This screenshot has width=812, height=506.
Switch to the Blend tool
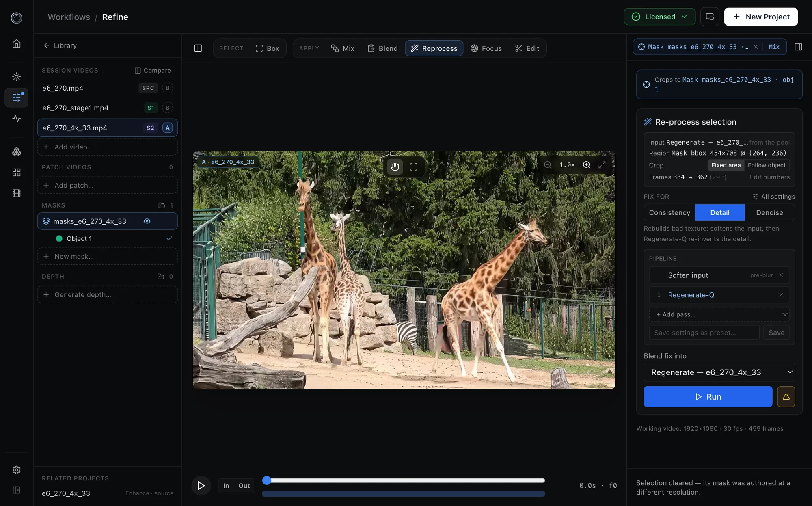tap(382, 48)
